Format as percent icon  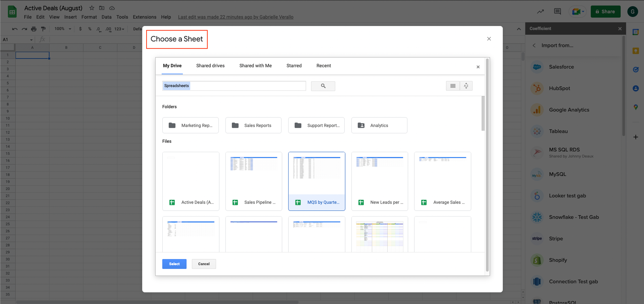click(x=90, y=29)
